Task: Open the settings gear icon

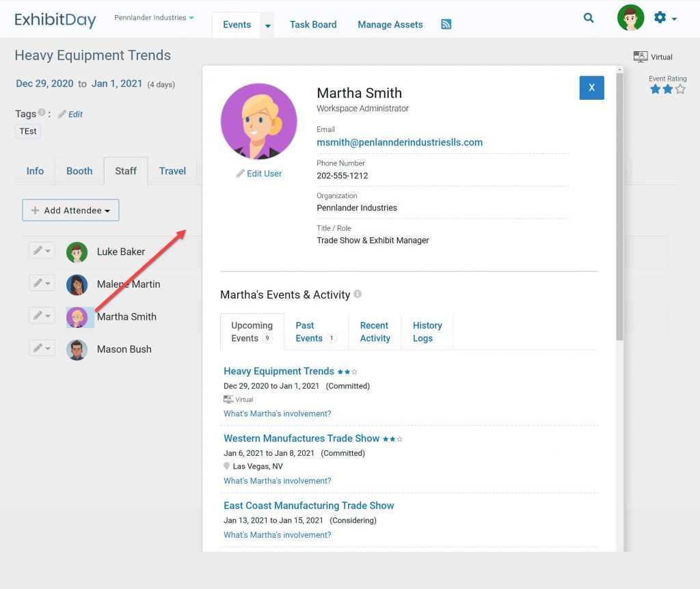Action: click(x=660, y=18)
